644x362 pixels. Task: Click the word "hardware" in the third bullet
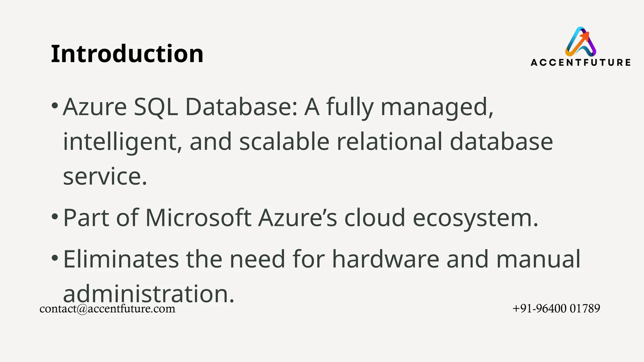click(x=386, y=259)
